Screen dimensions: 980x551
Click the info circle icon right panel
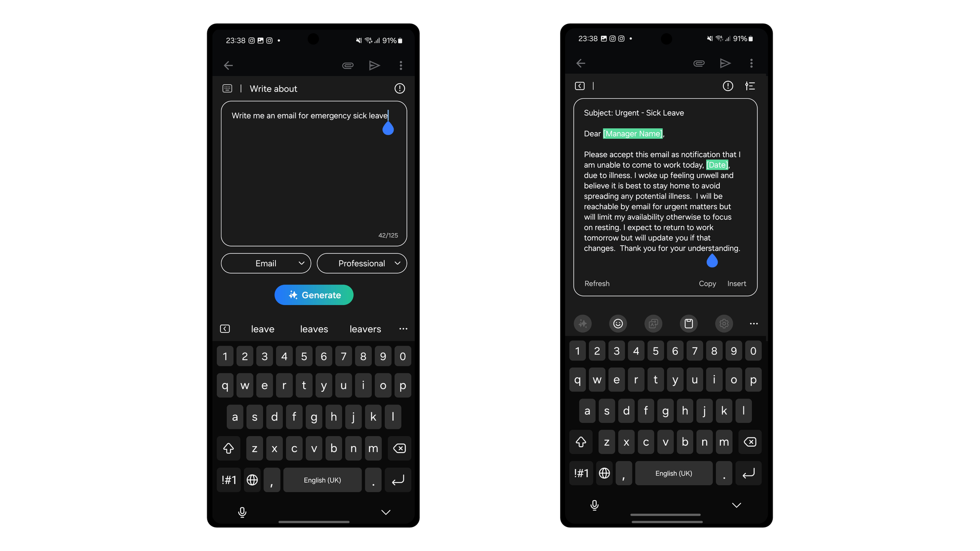point(728,86)
